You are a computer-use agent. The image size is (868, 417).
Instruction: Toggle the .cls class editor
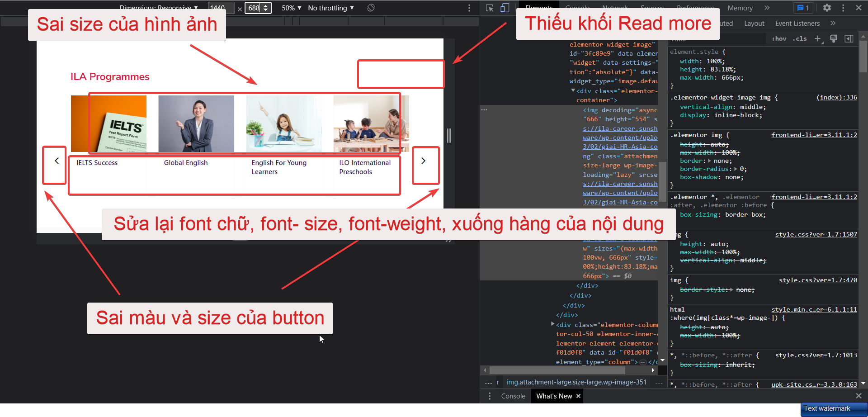coord(800,39)
